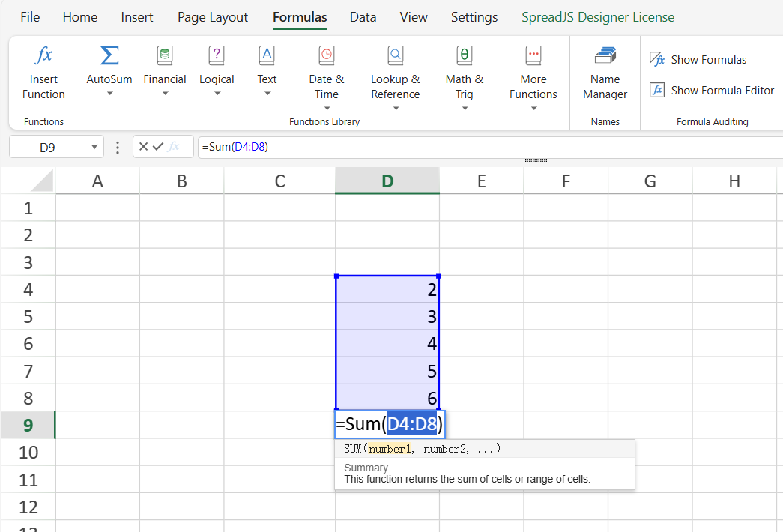Confirm formula with checkmark icon
This screenshot has height=532, width=783.
(158, 146)
